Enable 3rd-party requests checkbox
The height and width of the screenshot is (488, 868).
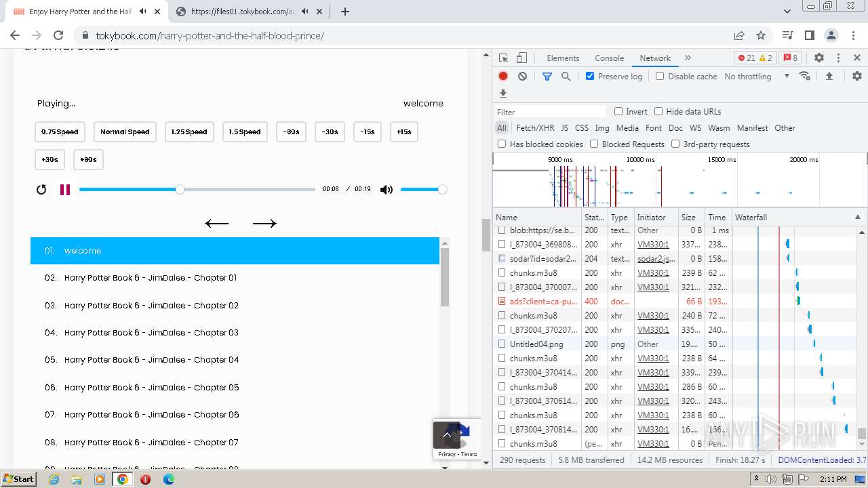[675, 144]
